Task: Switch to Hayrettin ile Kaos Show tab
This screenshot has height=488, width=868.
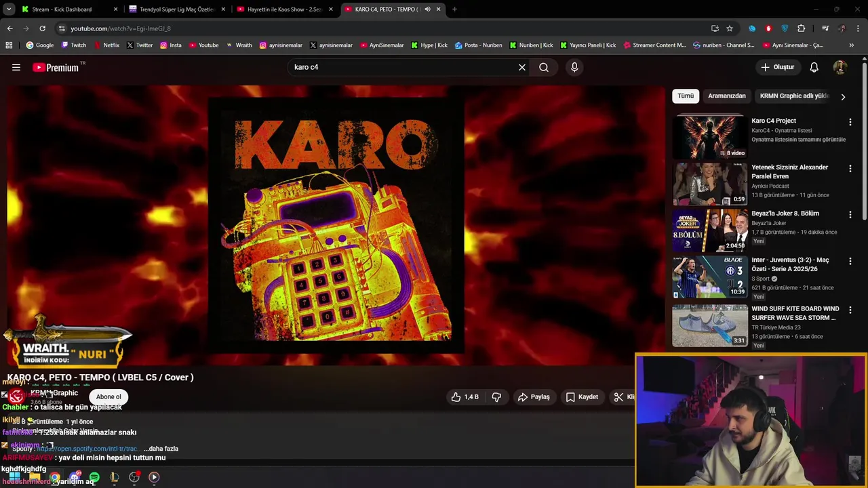Action: (285, 9)
